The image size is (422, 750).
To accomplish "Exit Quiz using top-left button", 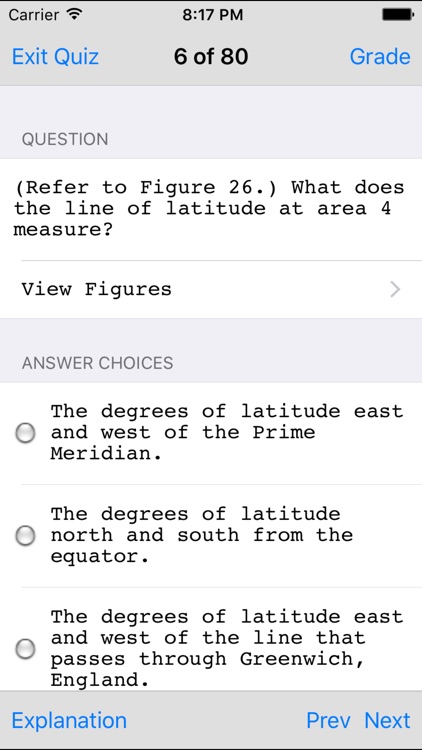I will (56, 56).
